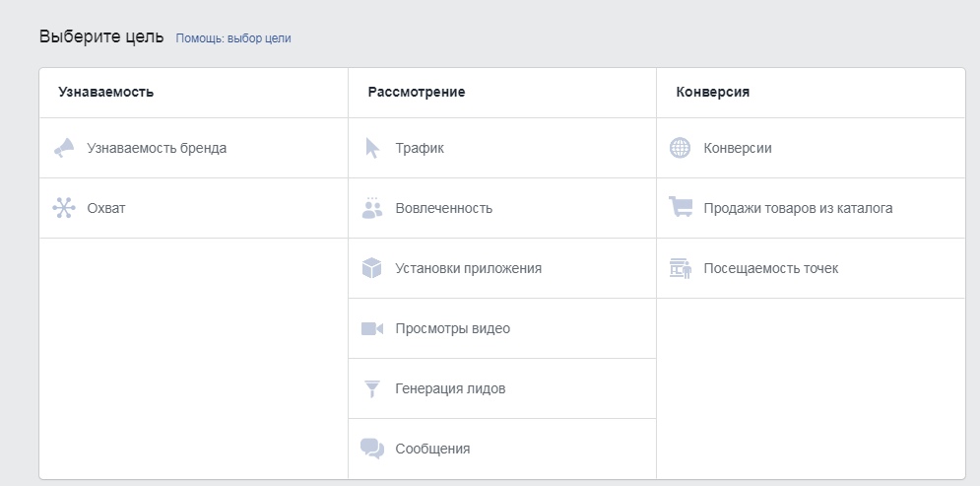Image resolution: width=980 pixels, height=486 pixels.
Task: Click the video camera icon
Action: coord(372,328)
